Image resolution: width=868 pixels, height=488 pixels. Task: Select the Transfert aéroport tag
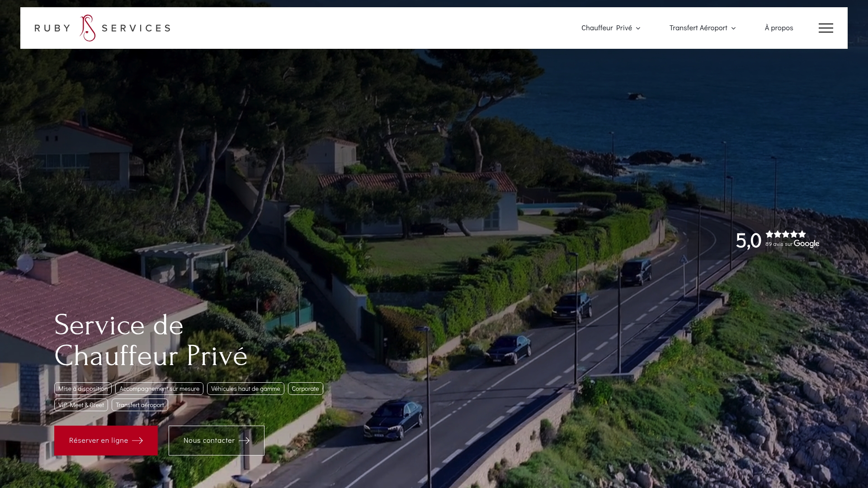140,405
